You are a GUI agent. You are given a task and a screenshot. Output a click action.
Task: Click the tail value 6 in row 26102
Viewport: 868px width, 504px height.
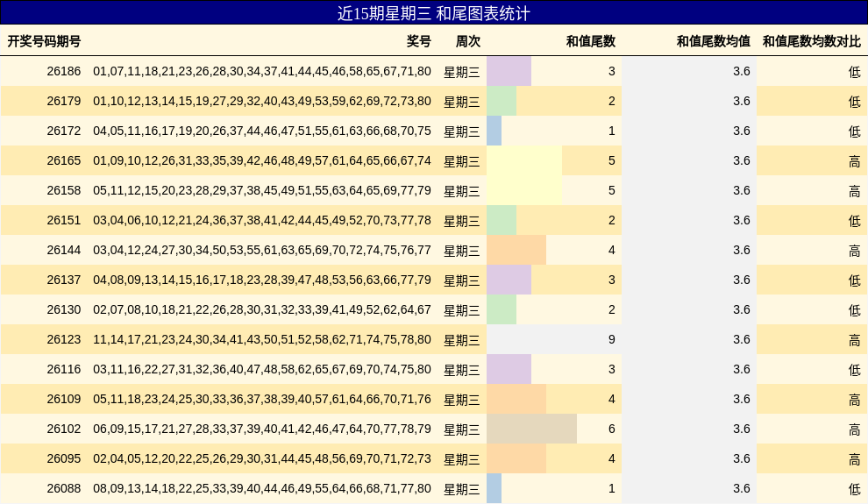coord(612,429)
